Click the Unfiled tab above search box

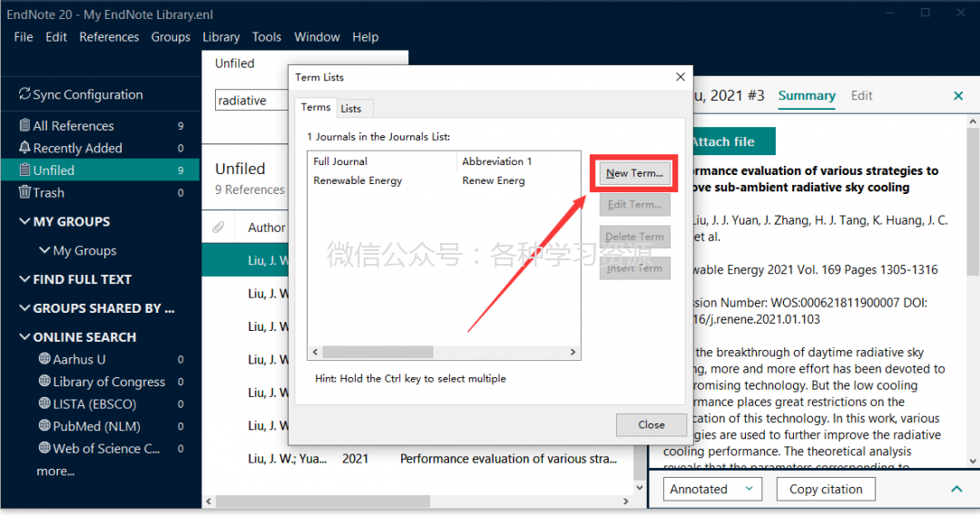coord(235,63)
